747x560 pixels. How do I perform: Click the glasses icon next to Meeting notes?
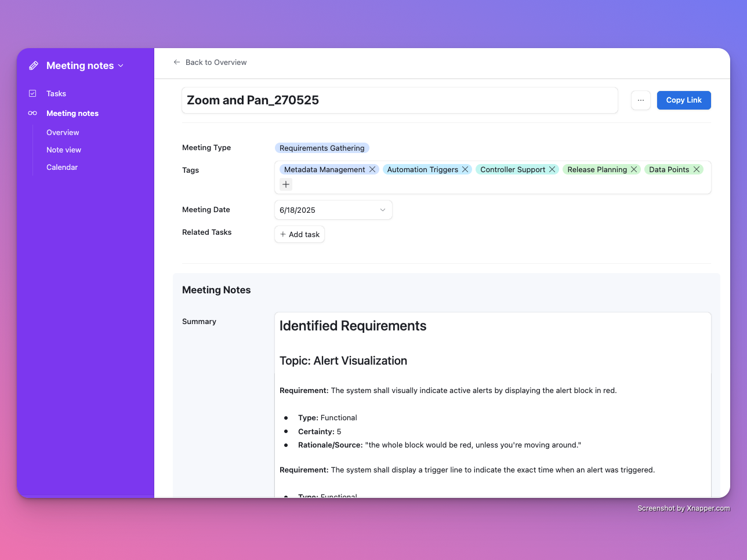(x=32, y=113)
